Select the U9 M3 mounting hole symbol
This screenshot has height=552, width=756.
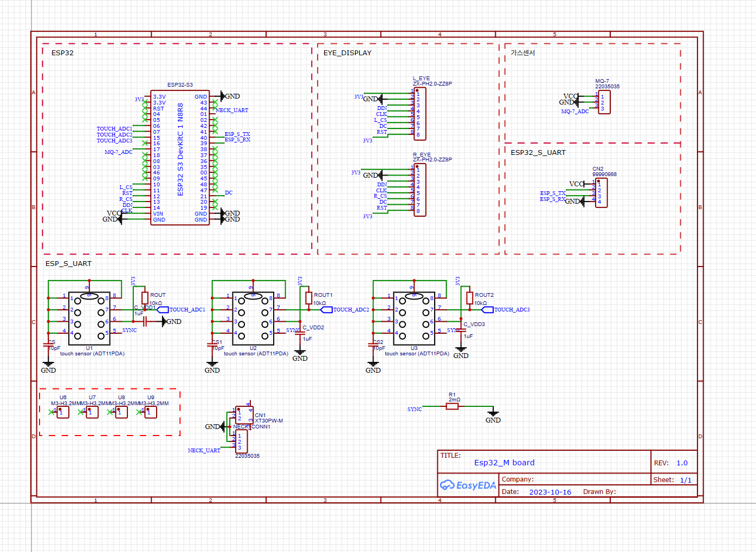pyautogui.click(x=151, y=412)
